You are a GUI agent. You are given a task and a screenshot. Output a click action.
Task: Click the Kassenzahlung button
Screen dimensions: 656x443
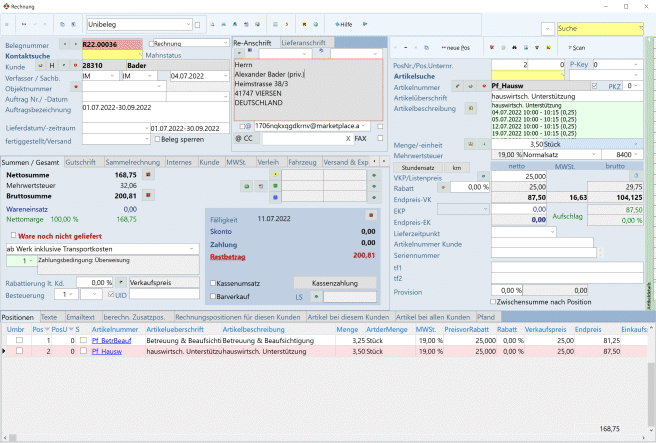335,283
